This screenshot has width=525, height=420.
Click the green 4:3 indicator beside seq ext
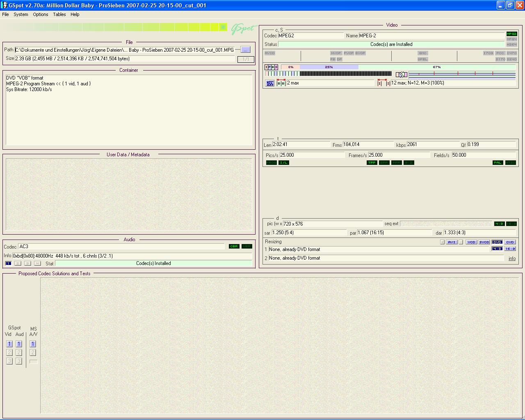(x=499, y=224)
